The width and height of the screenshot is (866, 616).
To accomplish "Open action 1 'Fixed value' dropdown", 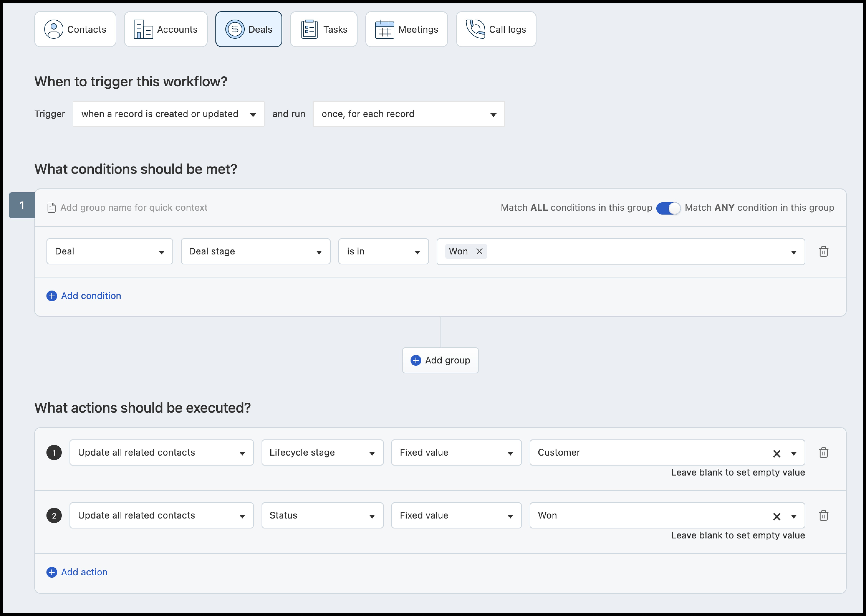I will click(457, 453).
